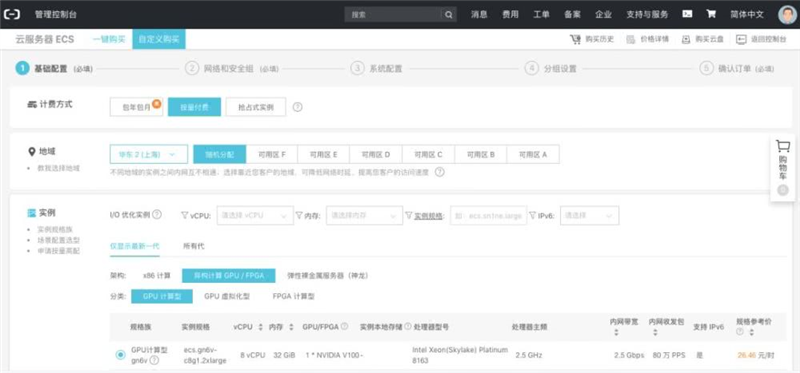Open 备案 in top navigation
Viewport: 800px width, 373px height.
572,14
